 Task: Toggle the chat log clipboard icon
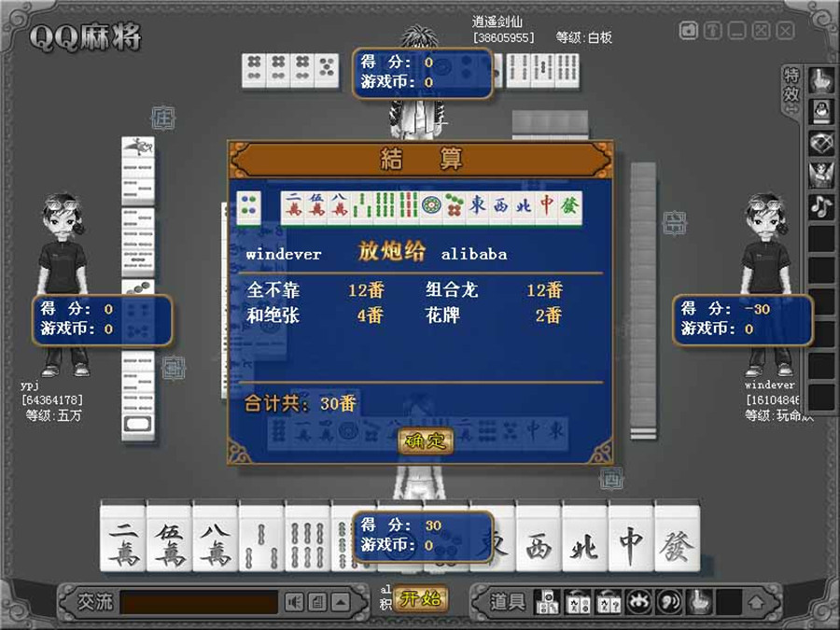coord(315,602)
